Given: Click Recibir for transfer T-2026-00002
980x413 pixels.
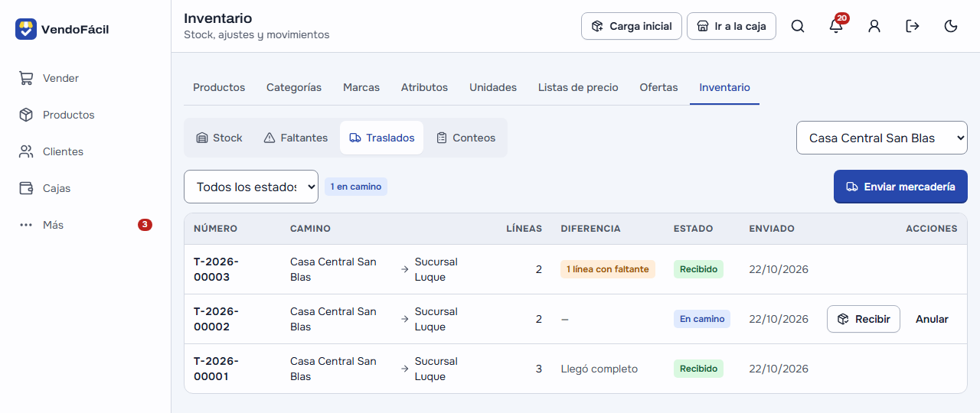Looking at the screenshot, I should click(x=864, y=319).
